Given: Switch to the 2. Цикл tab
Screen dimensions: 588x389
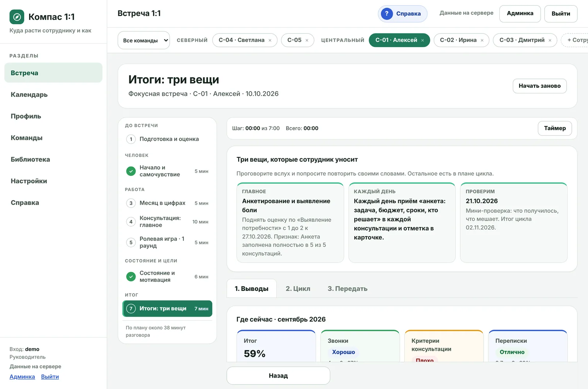Looking at the screenshot, I should (298, 289).
